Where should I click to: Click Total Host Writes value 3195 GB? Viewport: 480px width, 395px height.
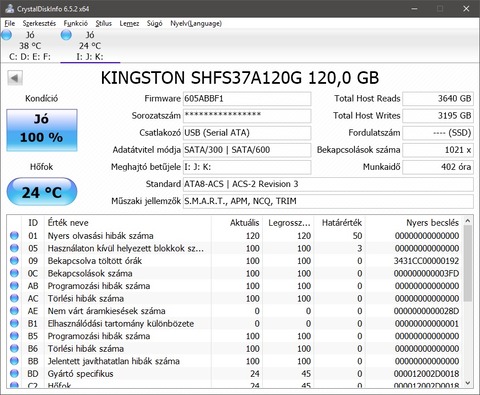point(438,116)
